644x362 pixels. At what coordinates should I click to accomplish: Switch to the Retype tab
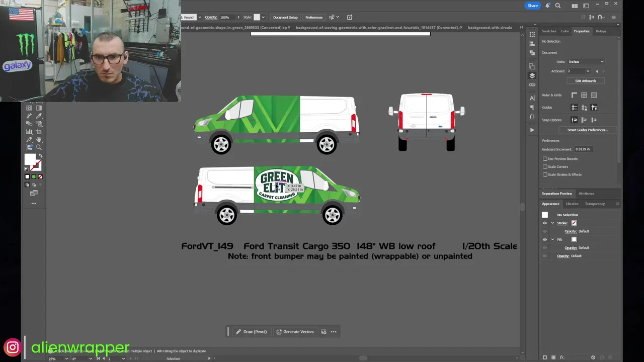pyautogui.click(x=601, y=31)
